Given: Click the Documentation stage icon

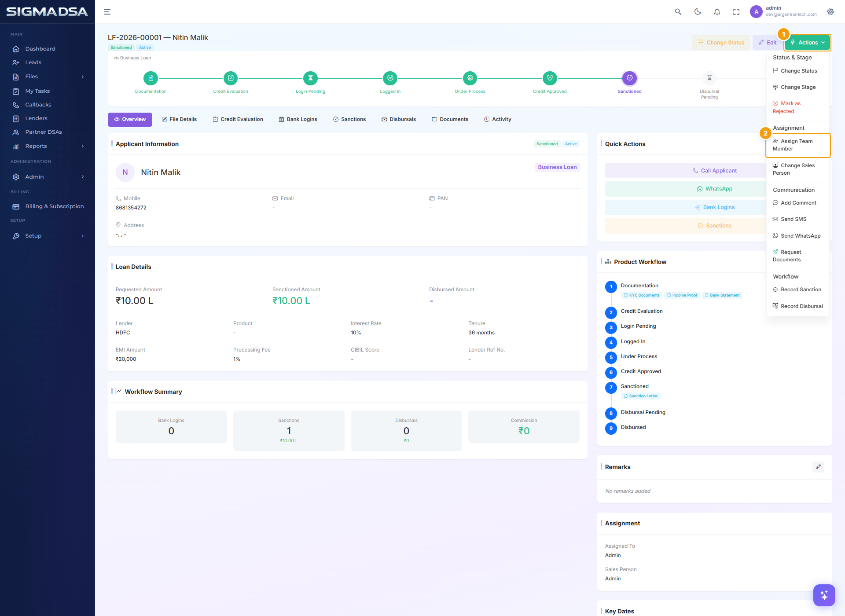Looking at the screenshot, I should (151, 78).
